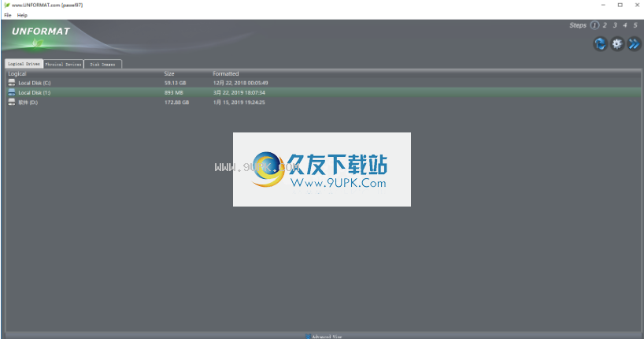Click the Local Disk (1:) drive icon
Image resolution: width=644 pixels, height=339 pixels.
(x=12, y=92)
